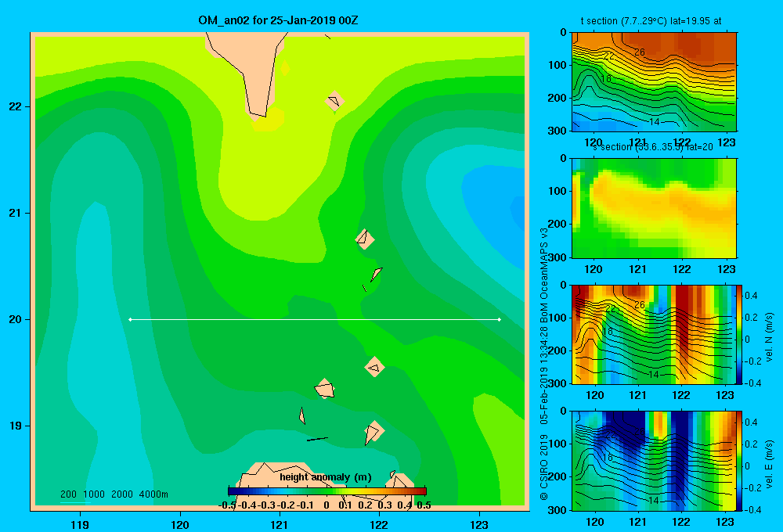Click depth label 200 on temperature section axis
783x532 pixels.
tap(557, 98)
